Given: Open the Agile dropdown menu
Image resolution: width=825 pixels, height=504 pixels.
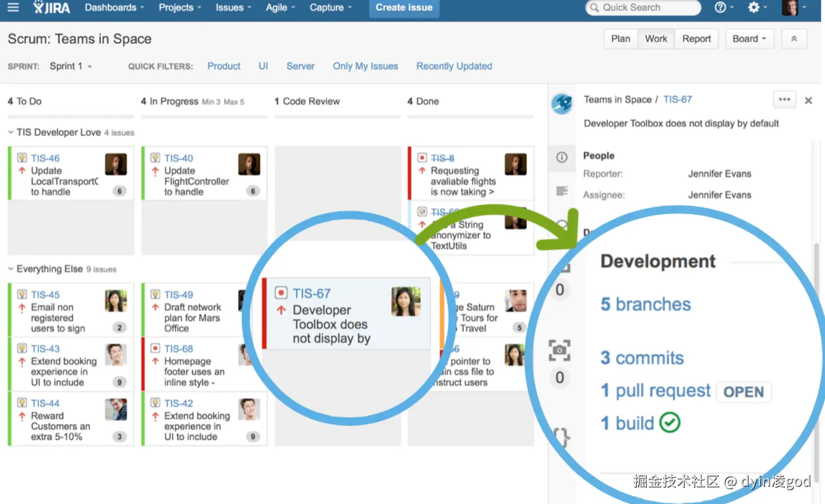Looking at the screenshot, I should 280,7.
